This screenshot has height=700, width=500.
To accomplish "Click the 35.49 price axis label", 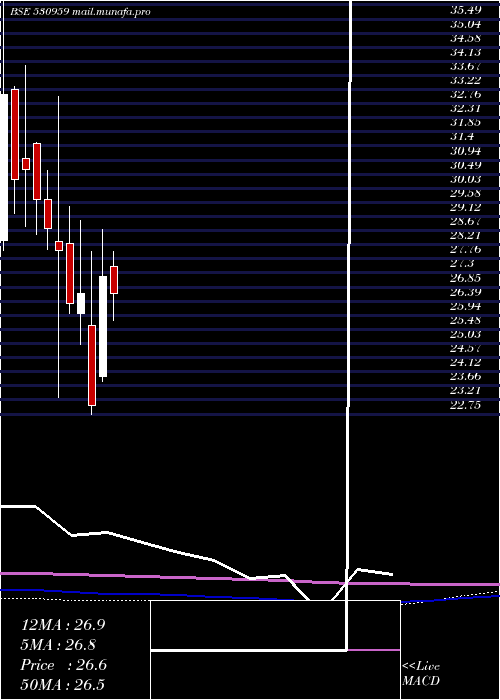I will click(465, 11).
